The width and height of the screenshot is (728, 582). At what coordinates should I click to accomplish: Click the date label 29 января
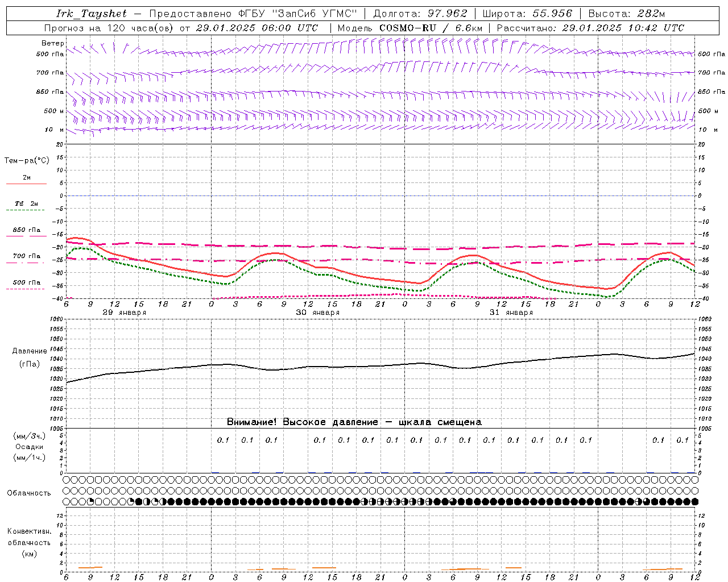coord(125,313)
